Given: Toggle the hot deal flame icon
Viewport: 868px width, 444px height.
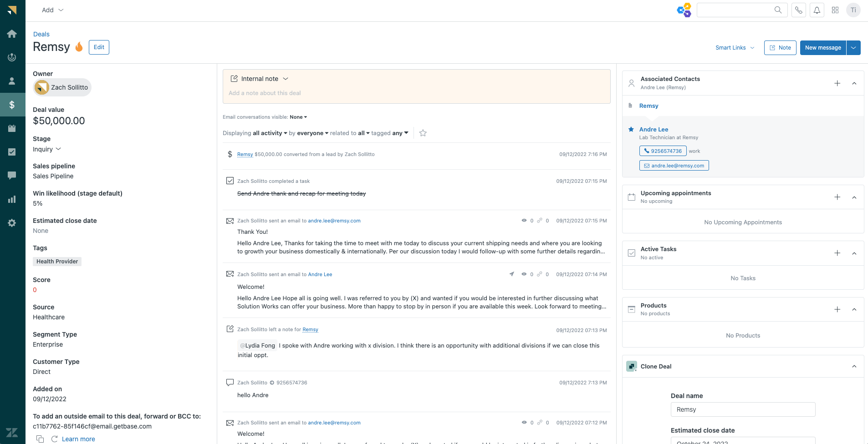Looking at the screenshot, I should coord(79,47).
